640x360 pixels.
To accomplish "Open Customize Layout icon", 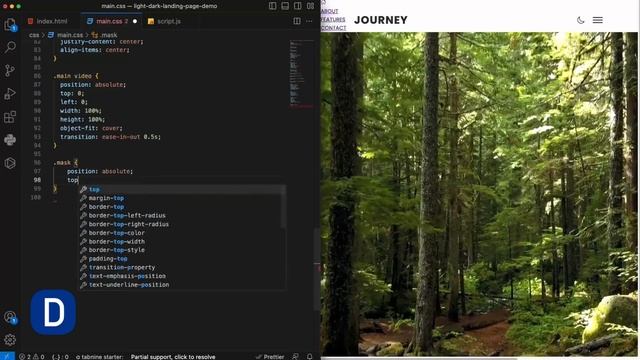I will pyautogui.click(x=311, y=6).
